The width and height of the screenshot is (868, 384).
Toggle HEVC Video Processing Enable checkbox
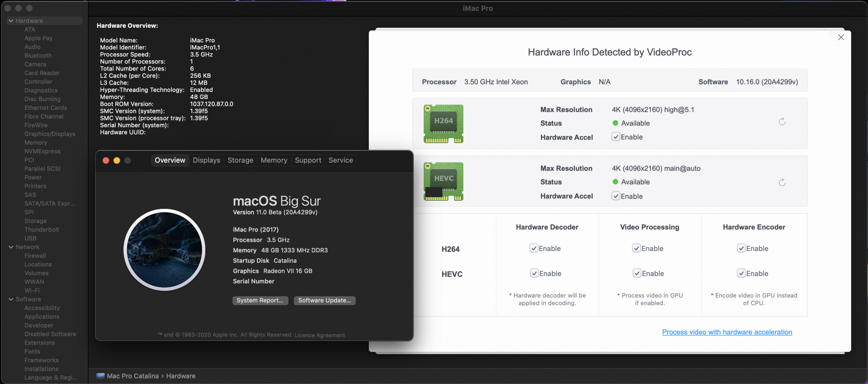(x=637, y=273)
